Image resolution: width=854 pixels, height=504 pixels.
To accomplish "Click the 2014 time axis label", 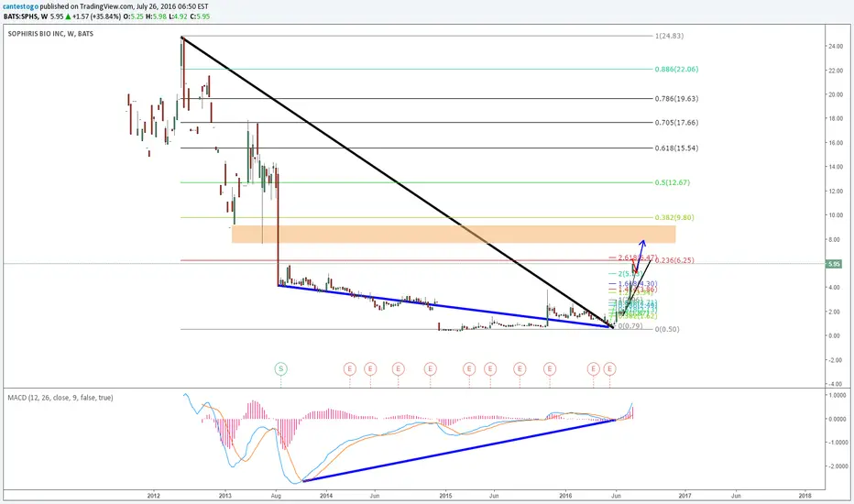I will click(x=326, y=495).
